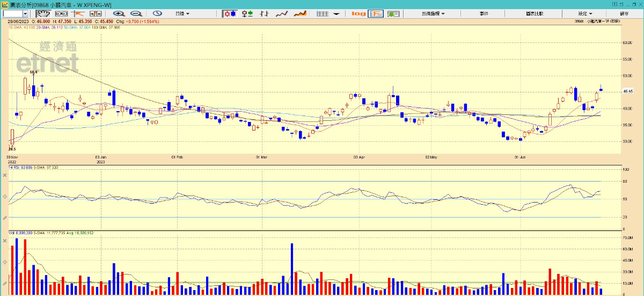Click the 儲存 save button
644x296 pixels.
click(624, 13)
